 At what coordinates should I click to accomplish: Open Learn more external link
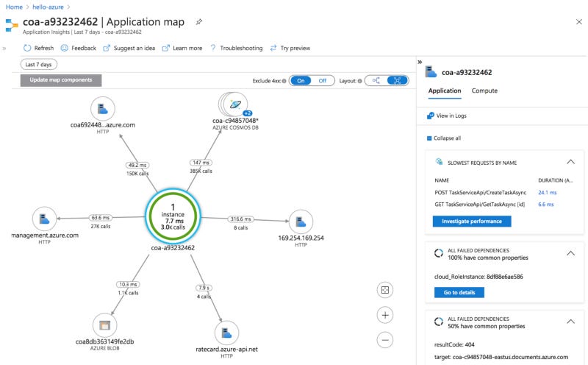click(x=182, y=48)
